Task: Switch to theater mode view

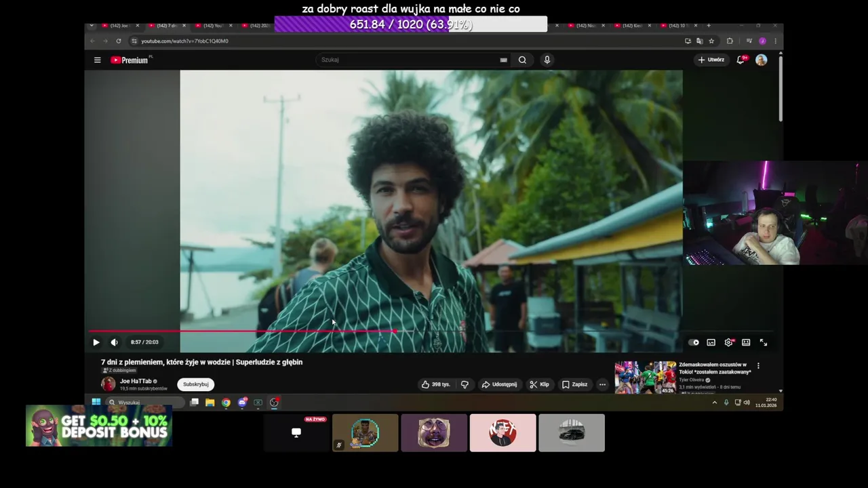Action: [x=746, y=342]
